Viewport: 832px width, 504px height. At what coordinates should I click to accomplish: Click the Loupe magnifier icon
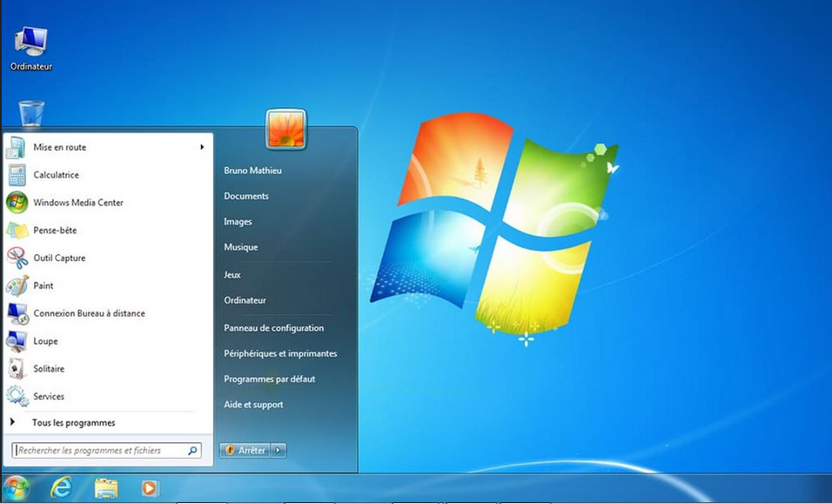17,341
